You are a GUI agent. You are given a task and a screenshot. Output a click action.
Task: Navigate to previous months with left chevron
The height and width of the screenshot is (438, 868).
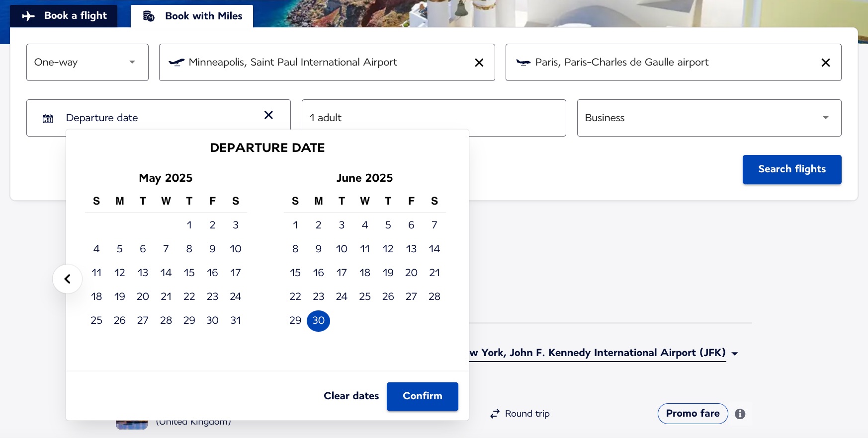click(x=67, y=279)
